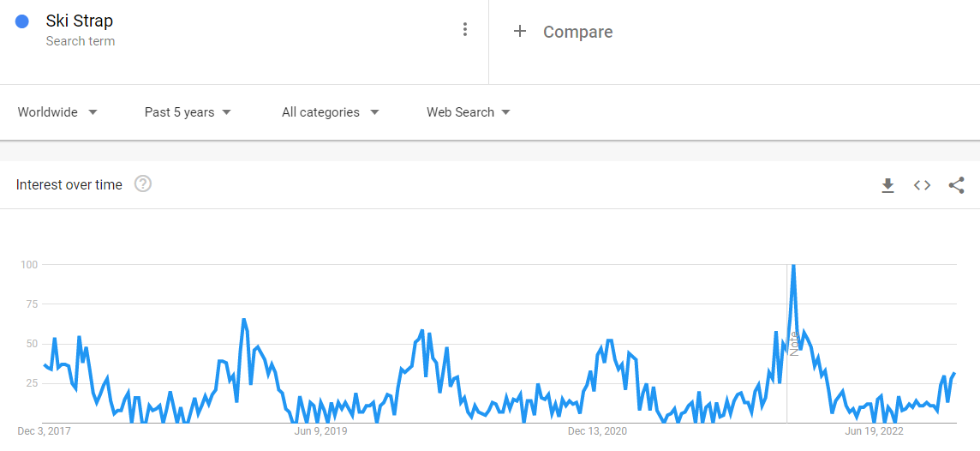The height and width of the screenshot is (451, 980).
Task: Edit the Ski Strap search term
Action: [x=80, y=21]
